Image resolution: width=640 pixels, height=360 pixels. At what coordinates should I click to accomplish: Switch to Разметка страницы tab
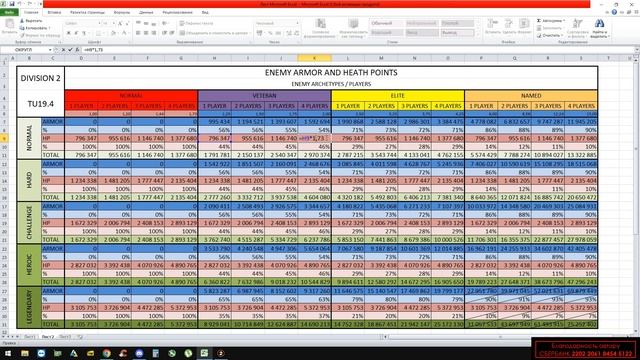tap(87, 13)
